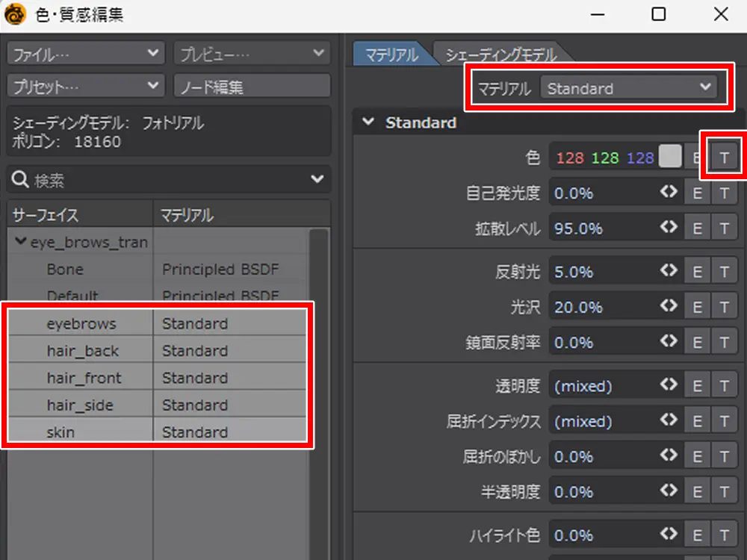
Task: Select the hair_front surface row
Action: click(84, 378)
